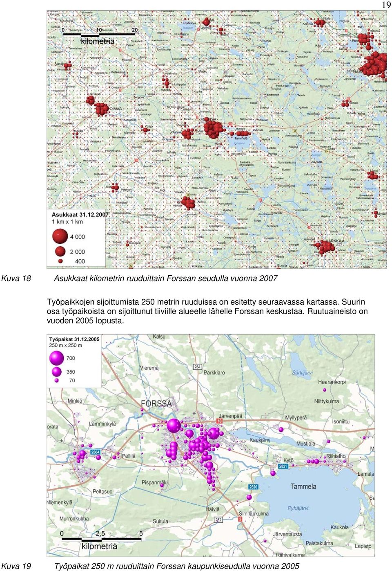
Task: Click the 'Riihialho' place label
Action: [336, 456]
